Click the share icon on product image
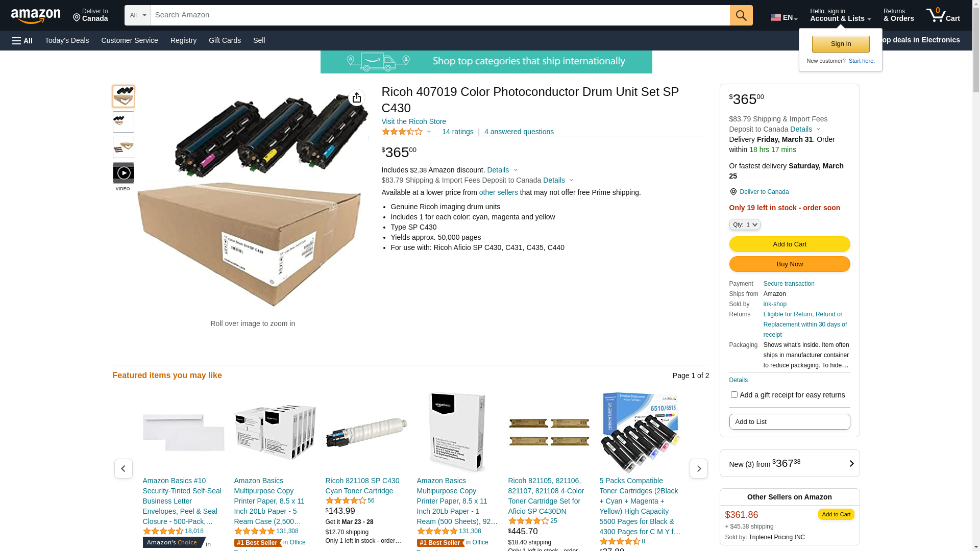Image resolution: width=980 pixels, height=551 pixels. 357,97
